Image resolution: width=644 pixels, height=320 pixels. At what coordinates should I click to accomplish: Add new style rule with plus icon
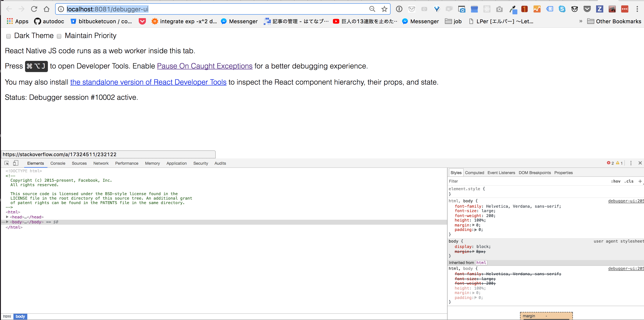640,181
